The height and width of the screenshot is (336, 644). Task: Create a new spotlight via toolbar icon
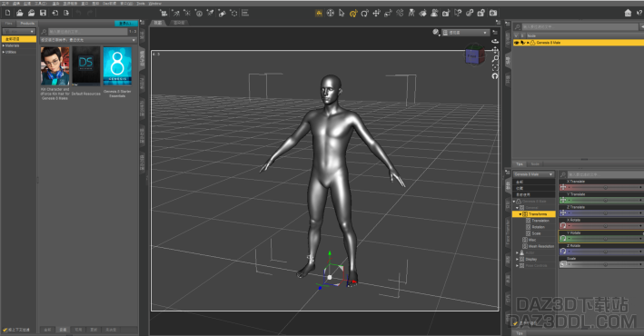(211, 13)
